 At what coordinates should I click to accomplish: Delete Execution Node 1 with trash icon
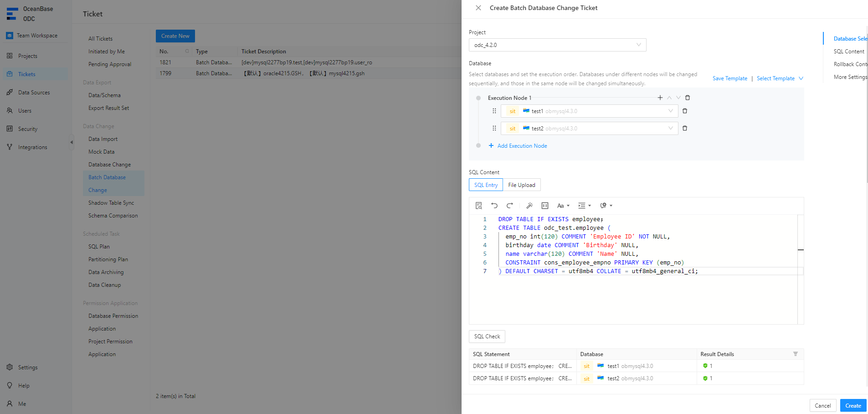[688, 98]
